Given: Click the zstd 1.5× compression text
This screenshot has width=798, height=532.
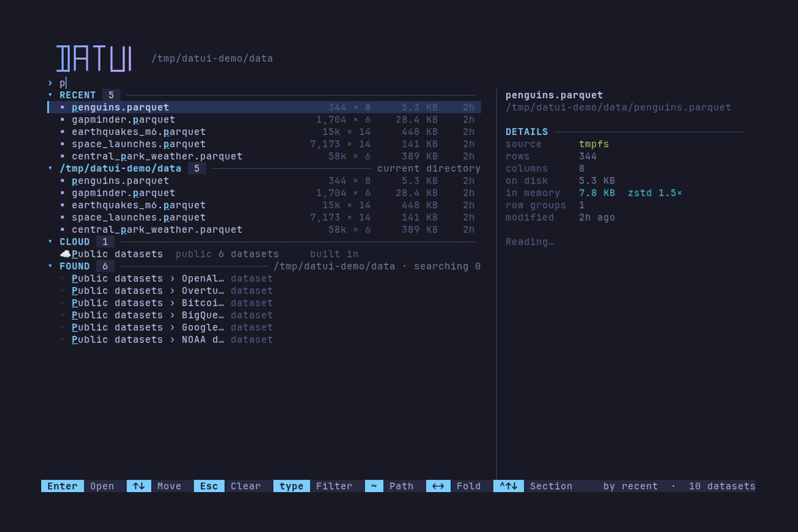Looking at the screenshot, I should [x=655, y=193].
